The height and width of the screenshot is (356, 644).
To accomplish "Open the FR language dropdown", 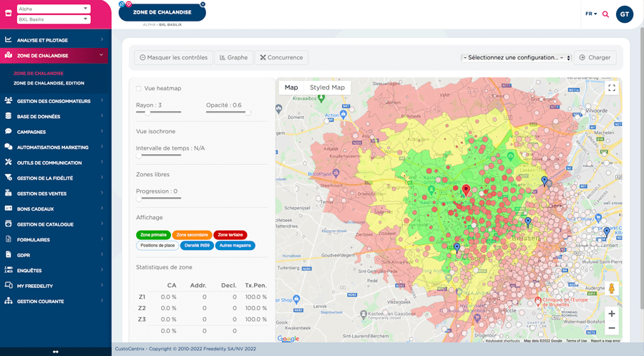I will [x=590, y=14].
